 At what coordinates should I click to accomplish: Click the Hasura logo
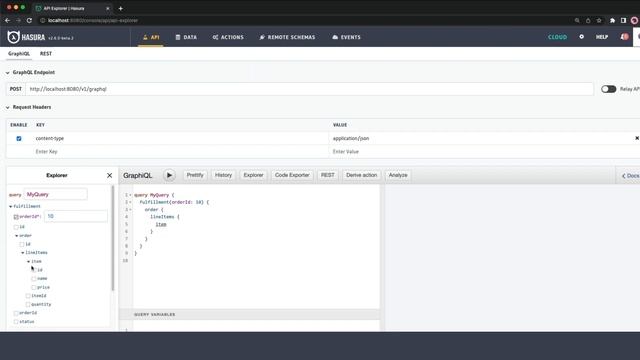coord(27,37)
